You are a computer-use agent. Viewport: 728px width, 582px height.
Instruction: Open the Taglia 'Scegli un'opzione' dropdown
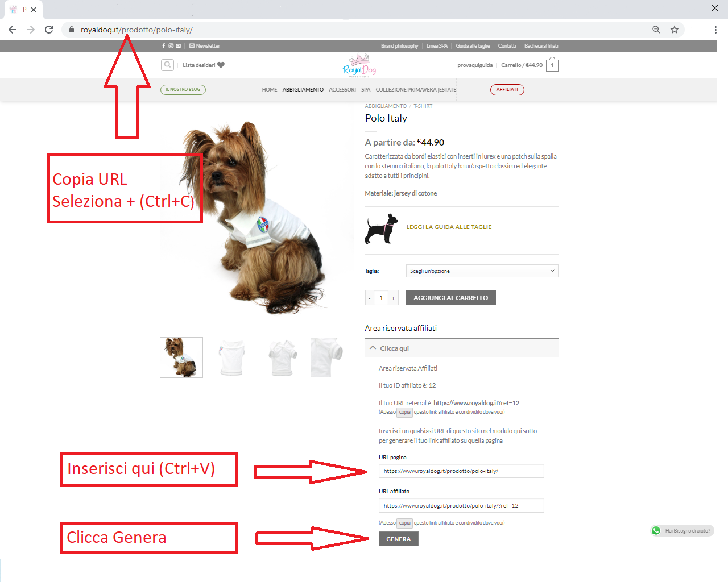coord(482,271)
